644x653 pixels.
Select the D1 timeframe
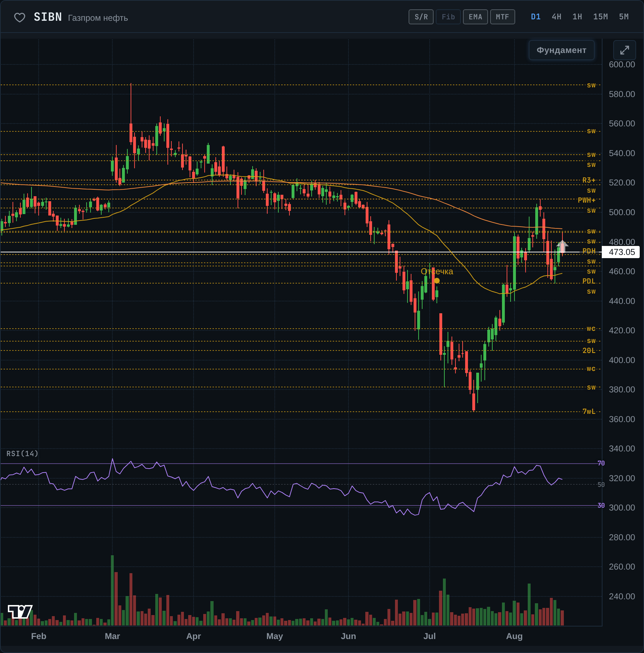click(x=536, y=17)
